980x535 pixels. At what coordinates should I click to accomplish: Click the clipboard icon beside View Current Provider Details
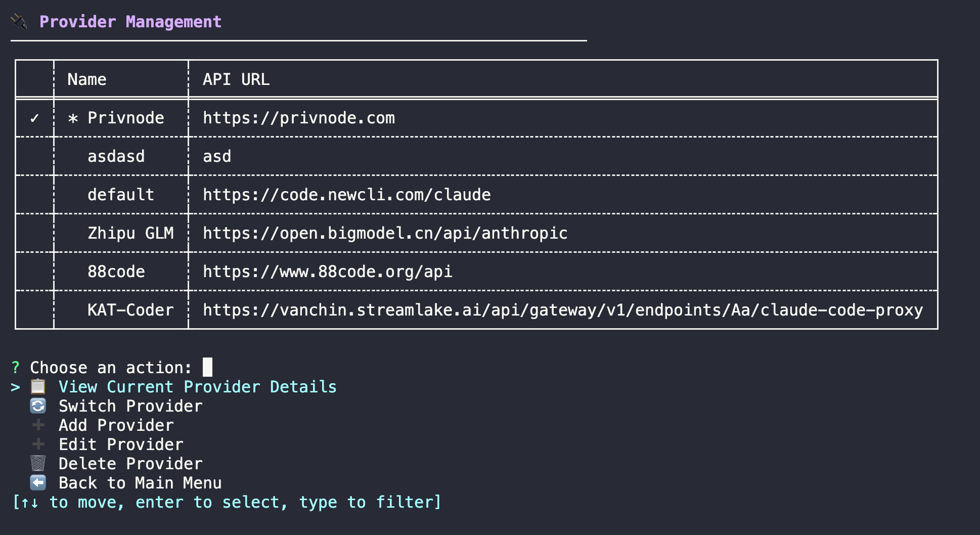pyautogui.click(x=37, y=387)
